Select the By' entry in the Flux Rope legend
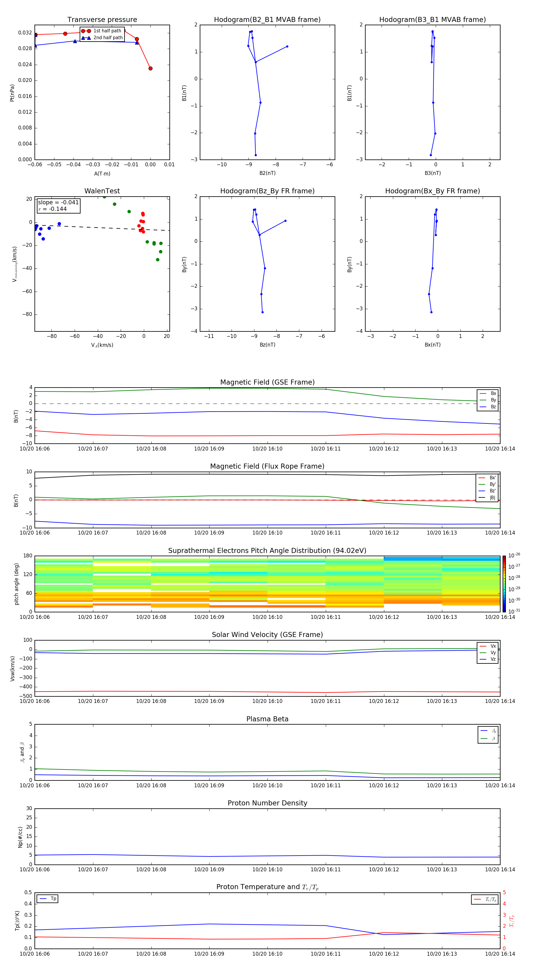The image size is (535, 980). pos(487,485)
